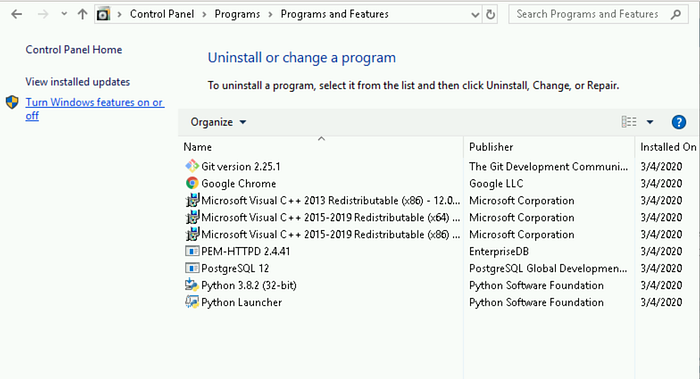Viewport: 700px width, 379px height.
Task: Click the search magnifier icon
Action: (676, 14)
